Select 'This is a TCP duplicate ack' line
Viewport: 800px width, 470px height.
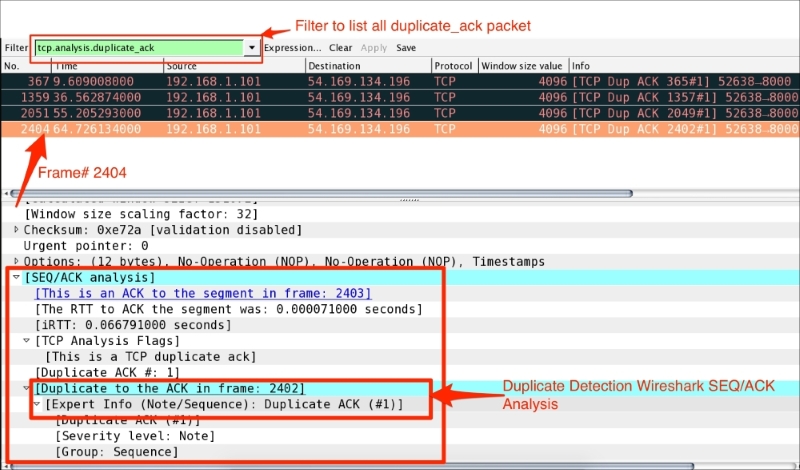coord(151,357)
